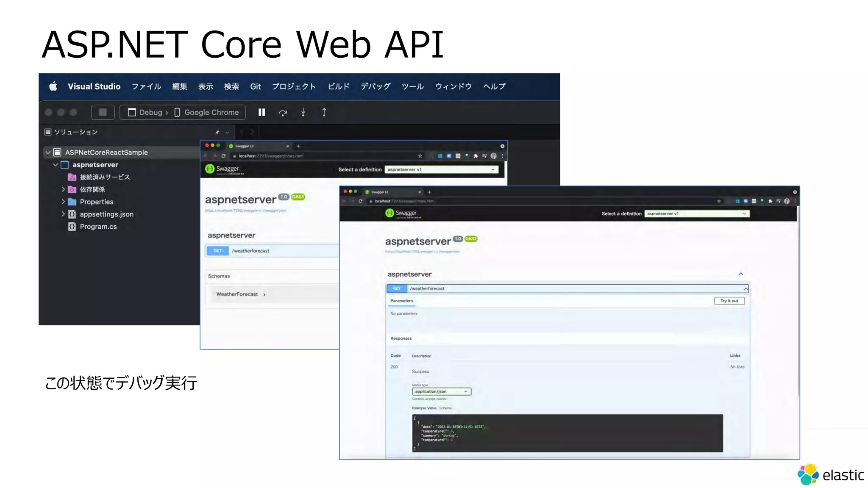Collapse the ASPNetCoreReactSample solution node
The width and height of the screenshot is (868, 488).
(x=48, y=152)
